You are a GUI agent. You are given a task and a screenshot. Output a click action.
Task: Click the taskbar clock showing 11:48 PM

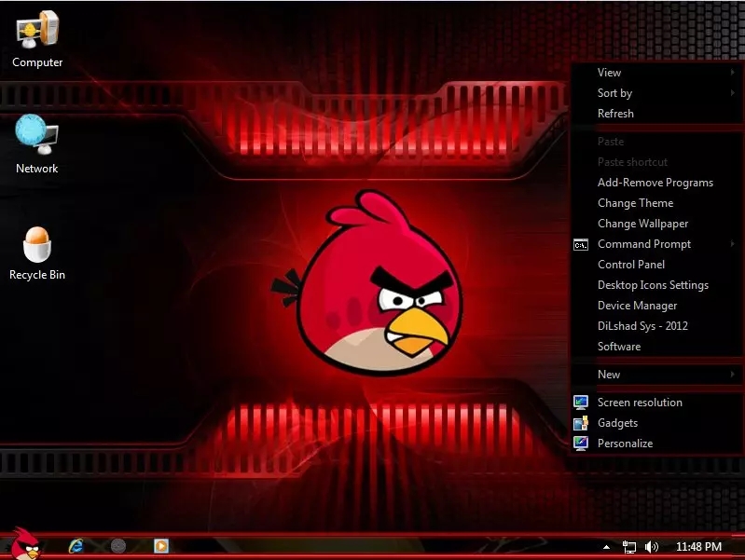(698, 547)
